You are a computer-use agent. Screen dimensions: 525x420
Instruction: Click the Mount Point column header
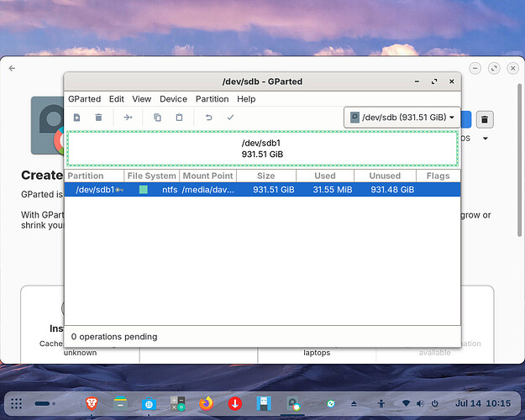click(208, 176)
